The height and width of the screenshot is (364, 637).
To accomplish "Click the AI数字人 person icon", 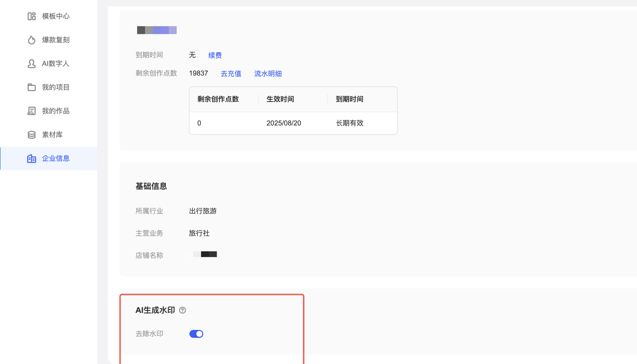I will [32, 64].
